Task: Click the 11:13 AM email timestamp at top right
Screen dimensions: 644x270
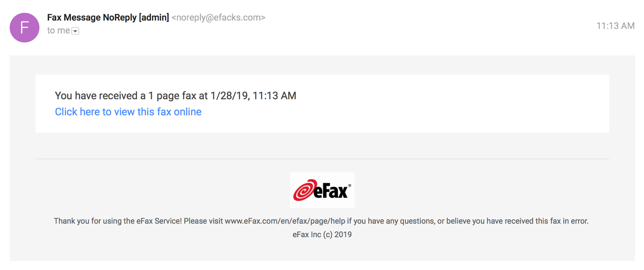Action: 615,26
